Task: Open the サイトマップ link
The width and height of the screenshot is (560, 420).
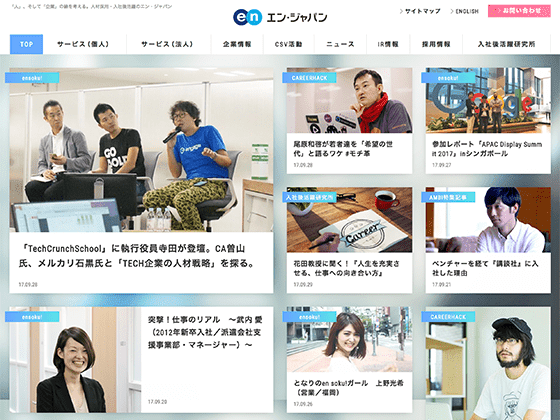Action: pos(420,11)
